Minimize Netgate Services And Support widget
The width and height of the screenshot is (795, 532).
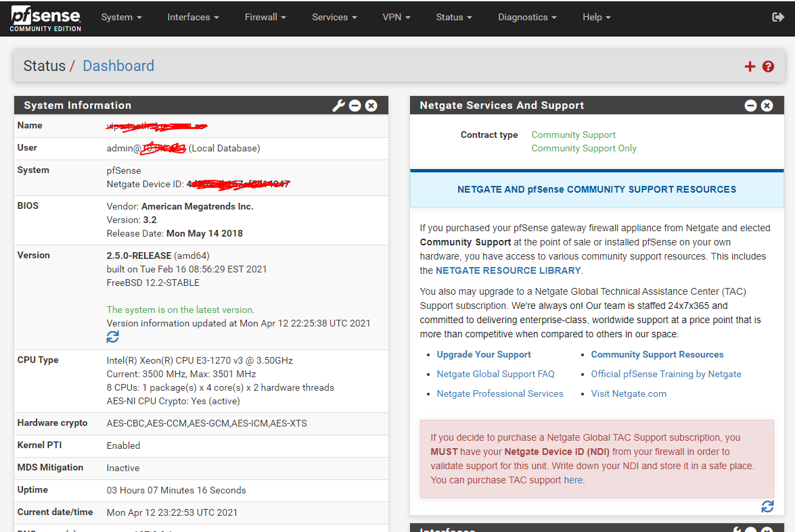point(750,105)
